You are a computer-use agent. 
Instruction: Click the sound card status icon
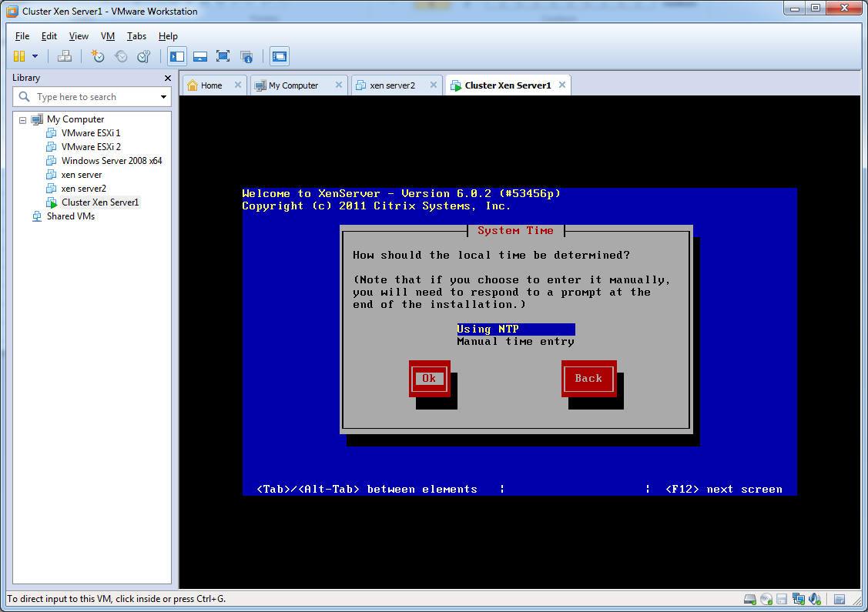pos(814,599)
